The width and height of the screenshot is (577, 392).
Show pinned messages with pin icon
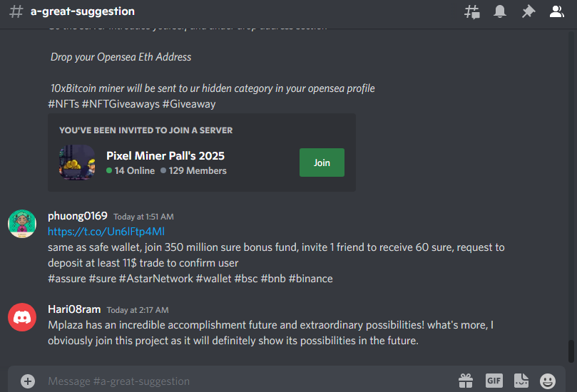(x=529, y=11)
